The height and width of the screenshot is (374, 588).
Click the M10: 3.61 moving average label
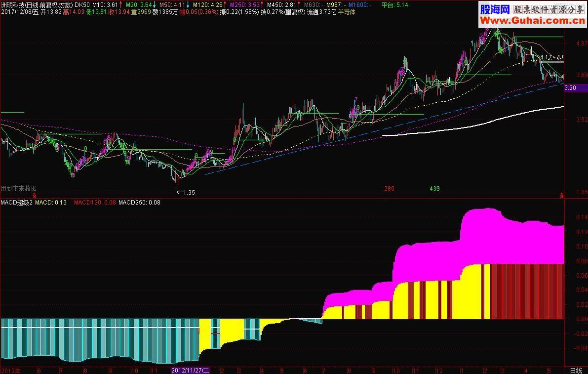(x=105, y=5)
